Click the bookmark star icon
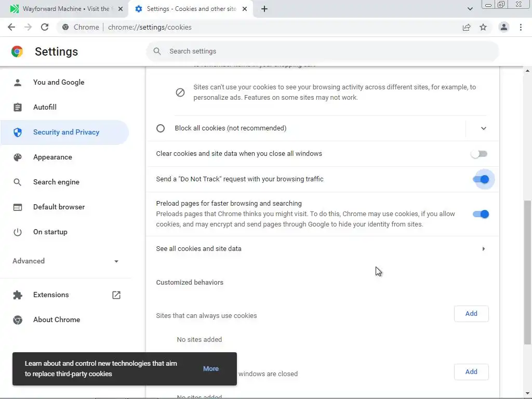 pos(483,27)
